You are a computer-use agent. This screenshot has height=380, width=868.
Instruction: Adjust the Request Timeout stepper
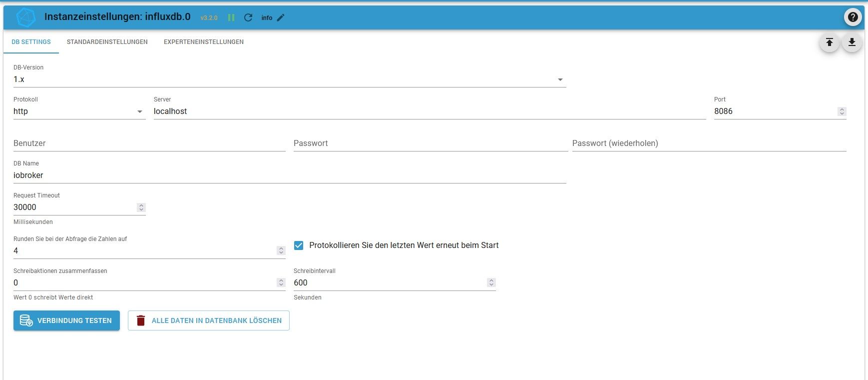141,207
